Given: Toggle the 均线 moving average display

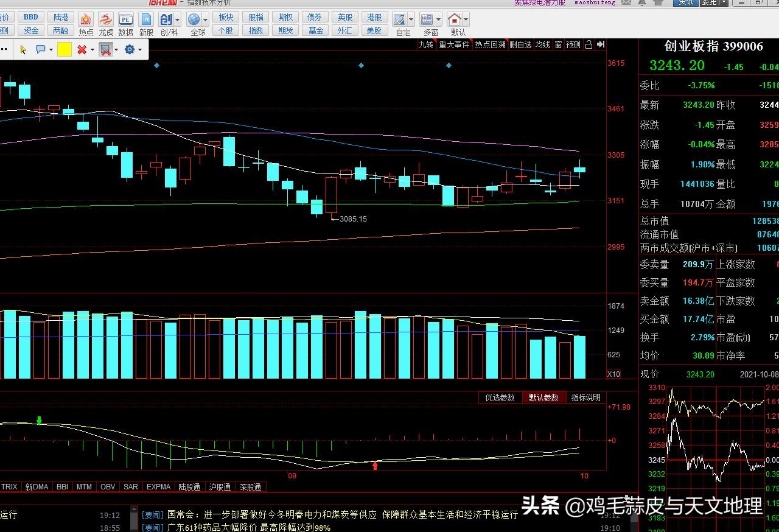Looking at the screenshot, I should click(542, 44).
